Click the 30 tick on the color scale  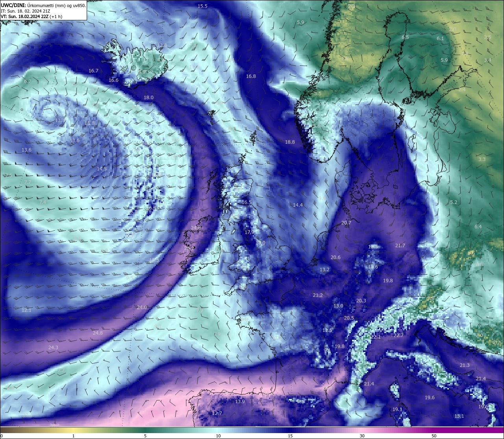pos(362,436)
